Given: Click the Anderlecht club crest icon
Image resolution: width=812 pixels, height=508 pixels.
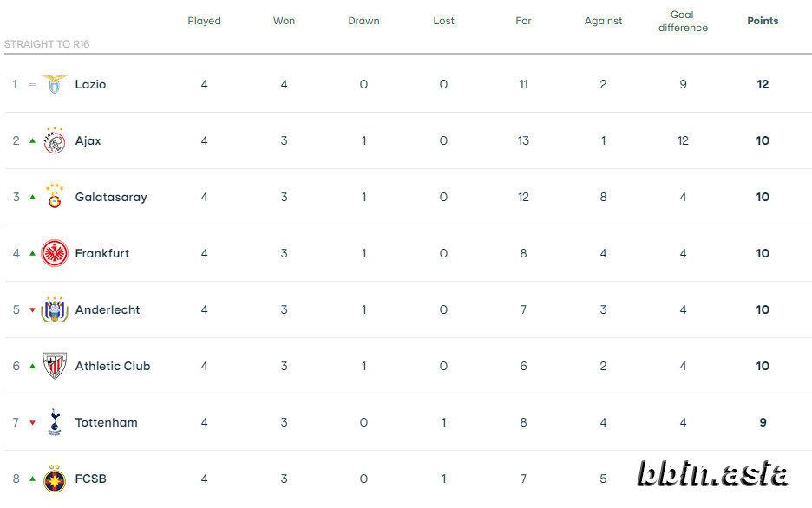Looking at the screenshot, I should 55,309.
